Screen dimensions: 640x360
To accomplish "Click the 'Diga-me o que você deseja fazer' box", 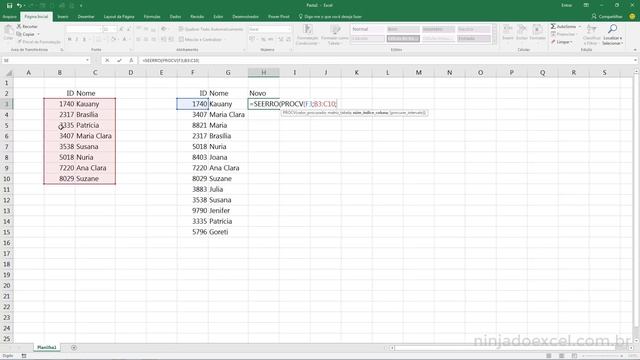I will click(x=330, y=16).
